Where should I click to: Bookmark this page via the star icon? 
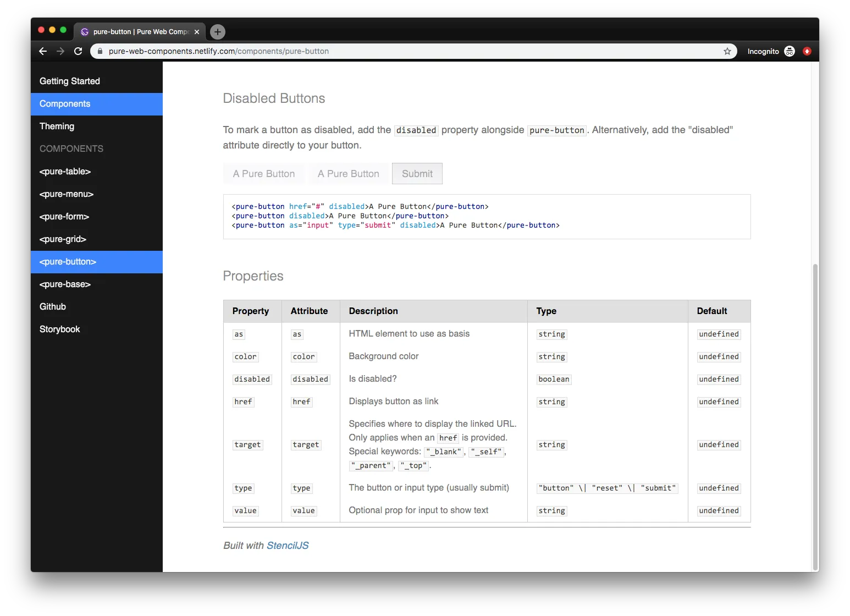pyautogui.click(x=727, y=51)
